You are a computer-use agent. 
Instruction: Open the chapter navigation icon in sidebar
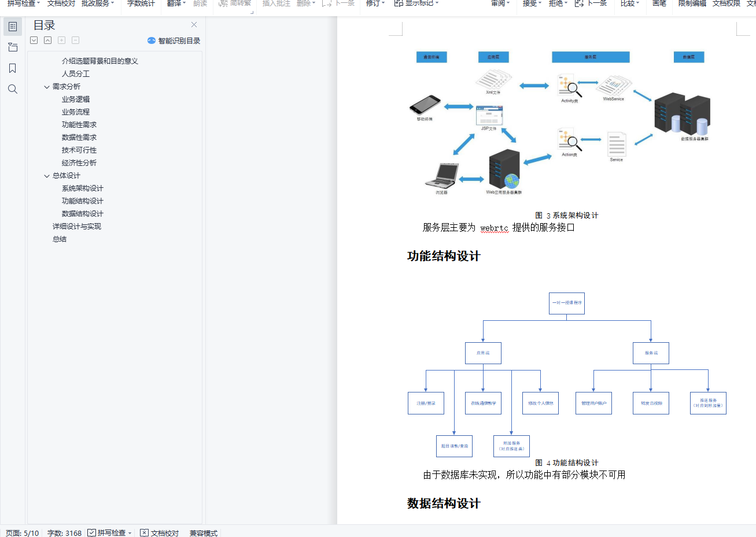click(x=13, y=47)
